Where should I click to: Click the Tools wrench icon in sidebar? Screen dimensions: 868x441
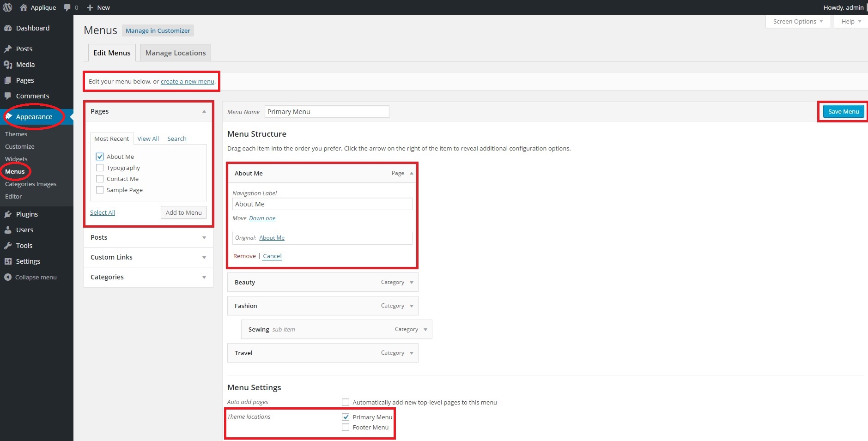(8, 246)
